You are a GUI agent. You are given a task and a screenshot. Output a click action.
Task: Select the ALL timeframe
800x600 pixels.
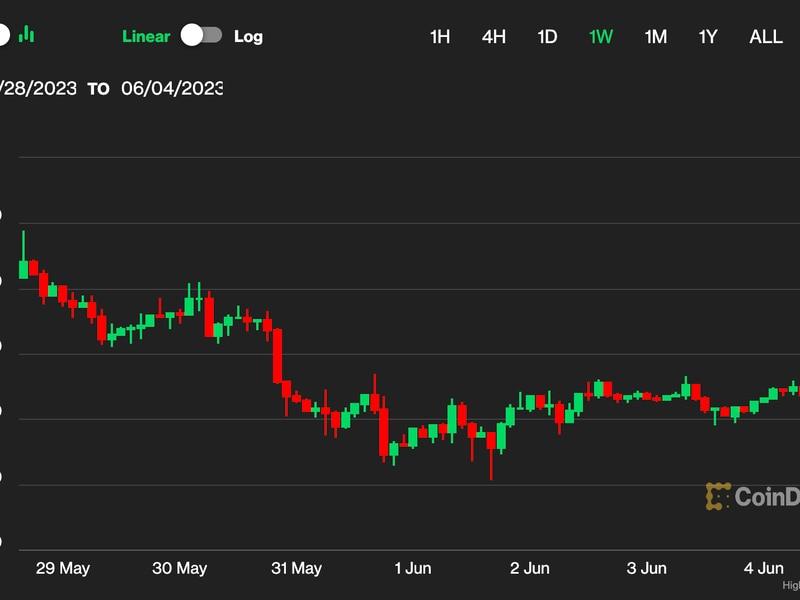(x=766, y=37)
